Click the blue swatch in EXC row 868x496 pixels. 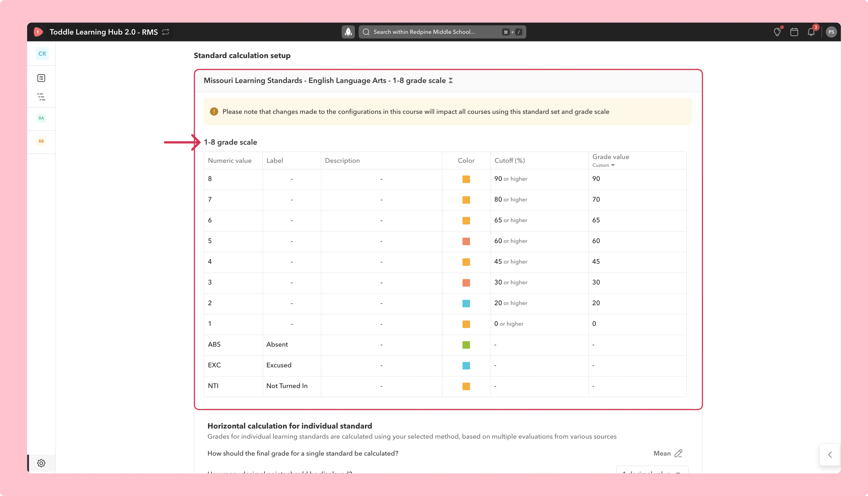pos(466,366)
